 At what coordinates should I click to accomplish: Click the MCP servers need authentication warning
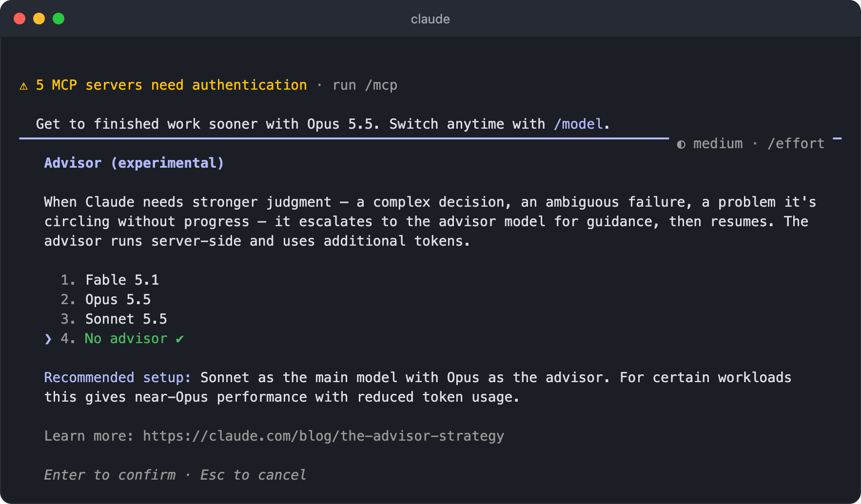pos(171,85)
